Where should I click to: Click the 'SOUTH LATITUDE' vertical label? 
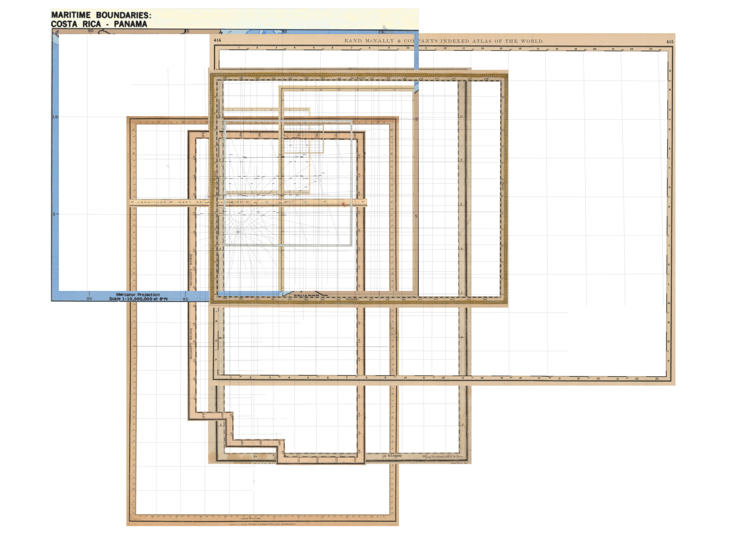pos(191,344)
